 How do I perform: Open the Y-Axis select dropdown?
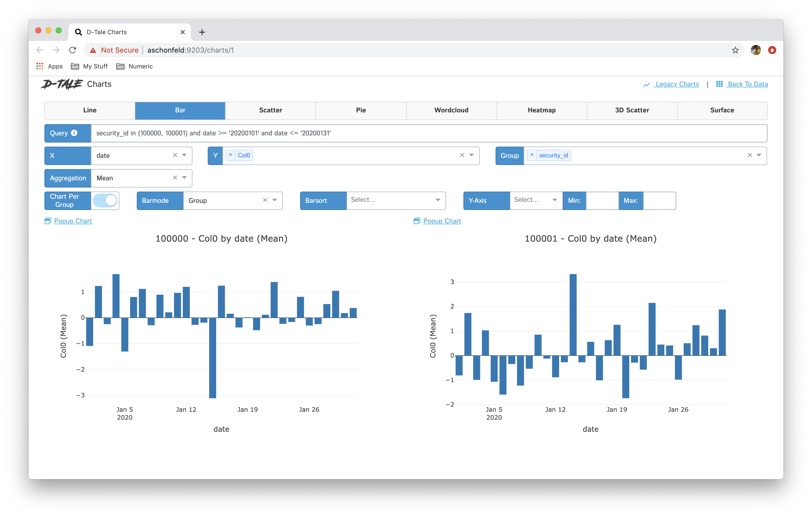(554, 200)
